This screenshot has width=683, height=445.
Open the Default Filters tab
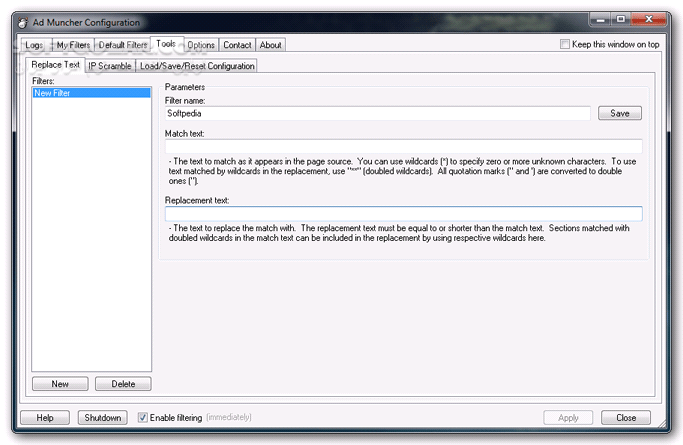click(x=122, y=45)
